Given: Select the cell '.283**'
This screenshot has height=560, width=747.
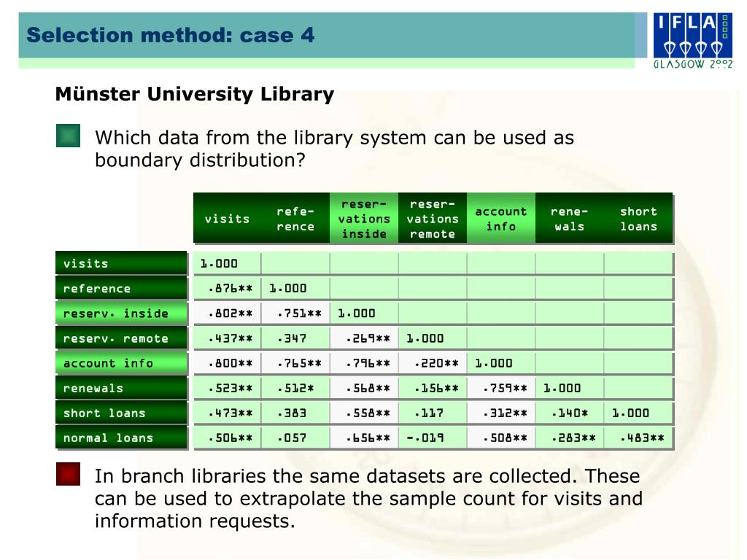Looking at the screenshot, I should click(570, 437).
